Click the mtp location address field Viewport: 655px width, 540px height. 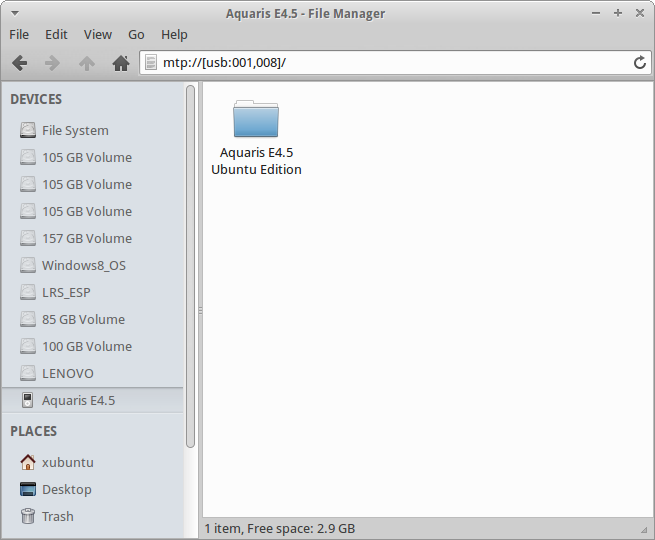pos(395,63)
